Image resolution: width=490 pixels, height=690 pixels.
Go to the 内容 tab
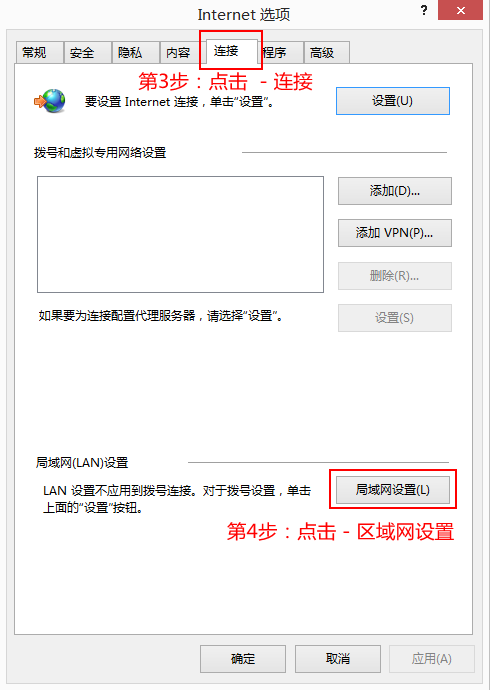(x=183, y=53)
